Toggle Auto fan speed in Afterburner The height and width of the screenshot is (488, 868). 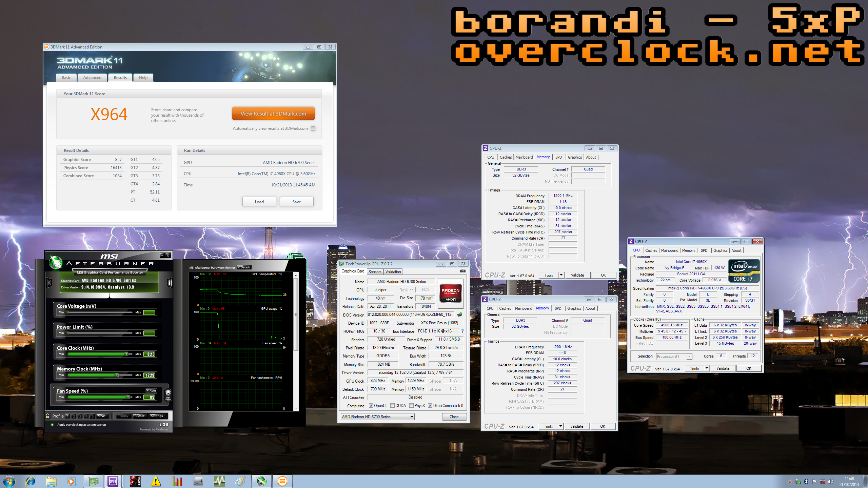151,391
